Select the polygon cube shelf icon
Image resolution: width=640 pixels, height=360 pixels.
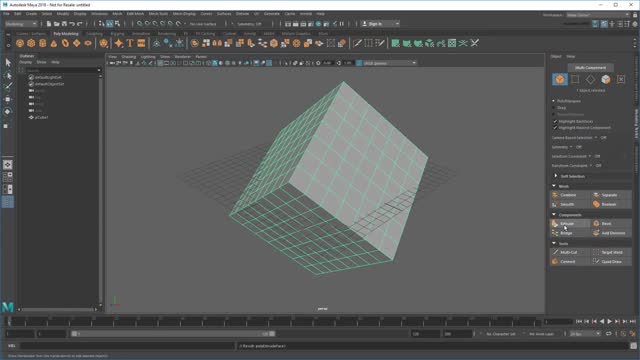(x=31, y=43)
